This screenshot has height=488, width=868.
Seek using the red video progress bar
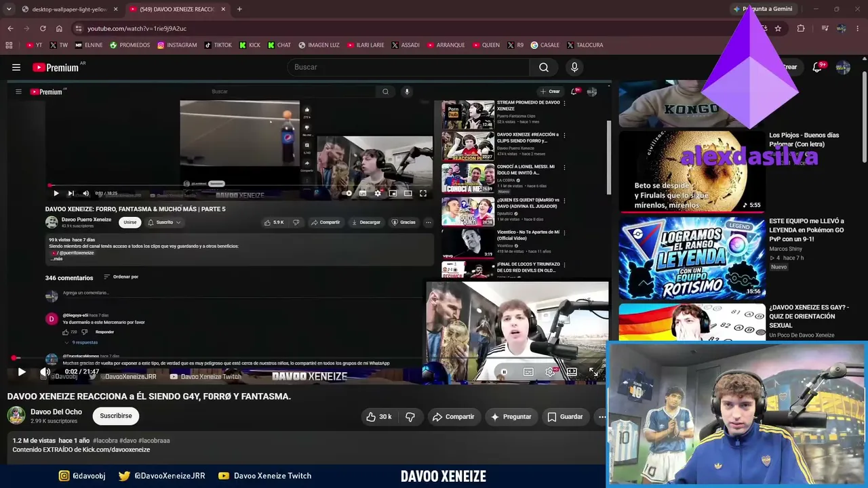[x=307, y=358]
